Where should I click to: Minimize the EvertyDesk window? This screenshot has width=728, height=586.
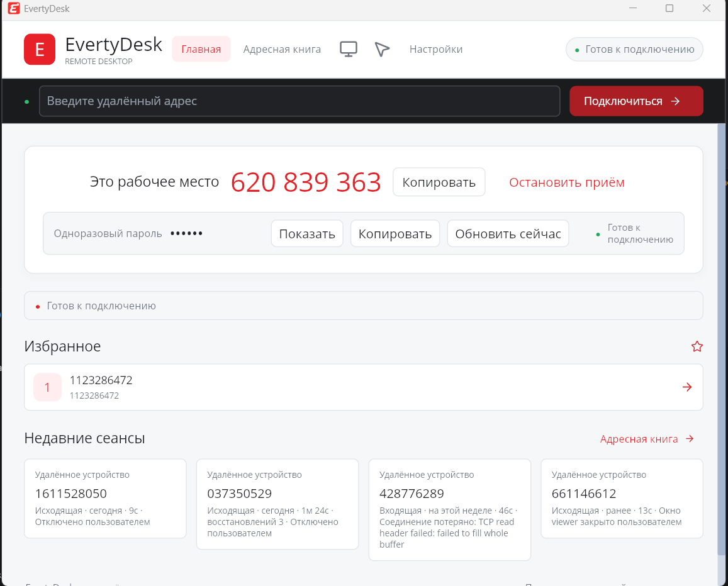pyautogui.click(x=633, y=8)
